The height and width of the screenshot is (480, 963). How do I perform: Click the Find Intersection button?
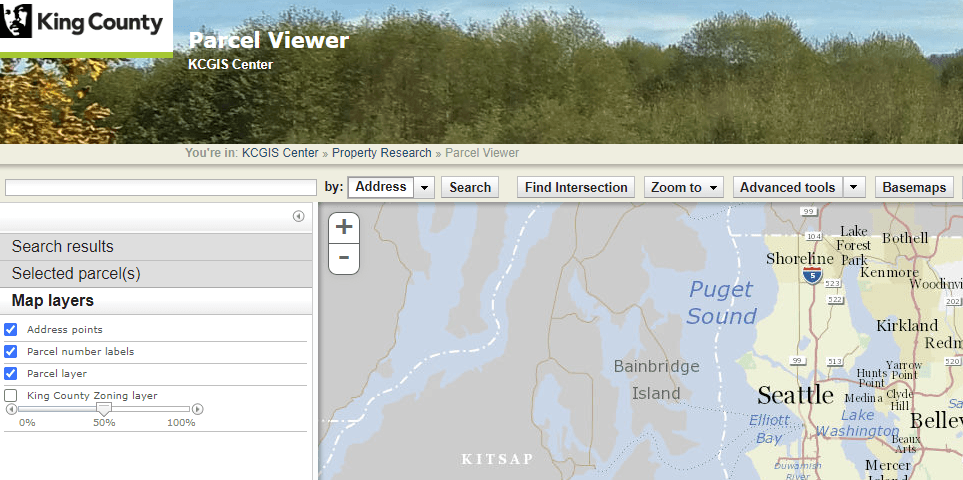click(x=576, y=187)
